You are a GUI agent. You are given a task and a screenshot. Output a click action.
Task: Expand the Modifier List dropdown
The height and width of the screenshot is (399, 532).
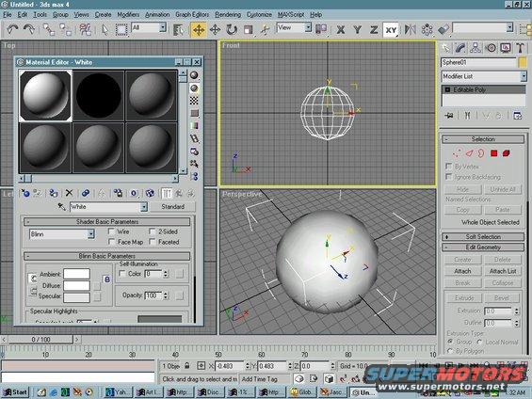(484, 76)
